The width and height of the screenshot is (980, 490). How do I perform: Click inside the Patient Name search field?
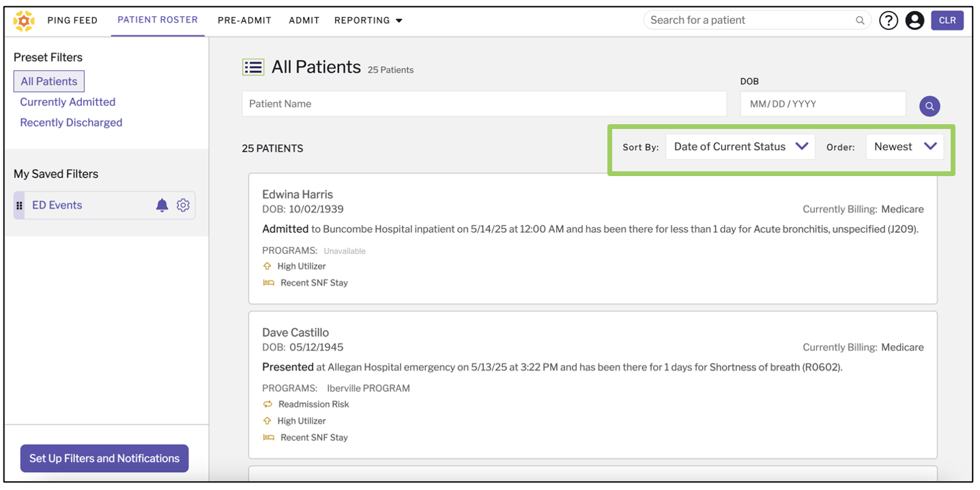click(478, 103)
